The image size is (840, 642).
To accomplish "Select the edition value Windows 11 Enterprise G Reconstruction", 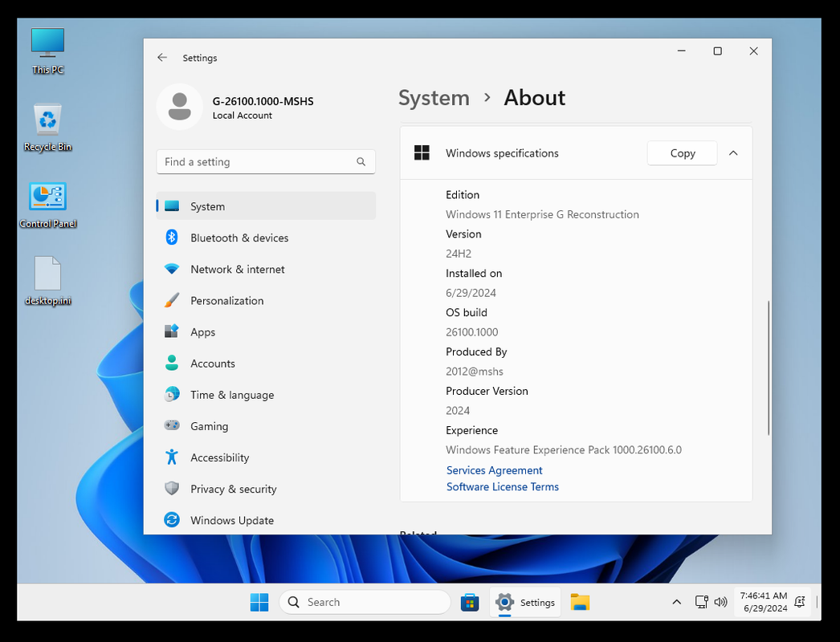I will (x=542, y=215).
